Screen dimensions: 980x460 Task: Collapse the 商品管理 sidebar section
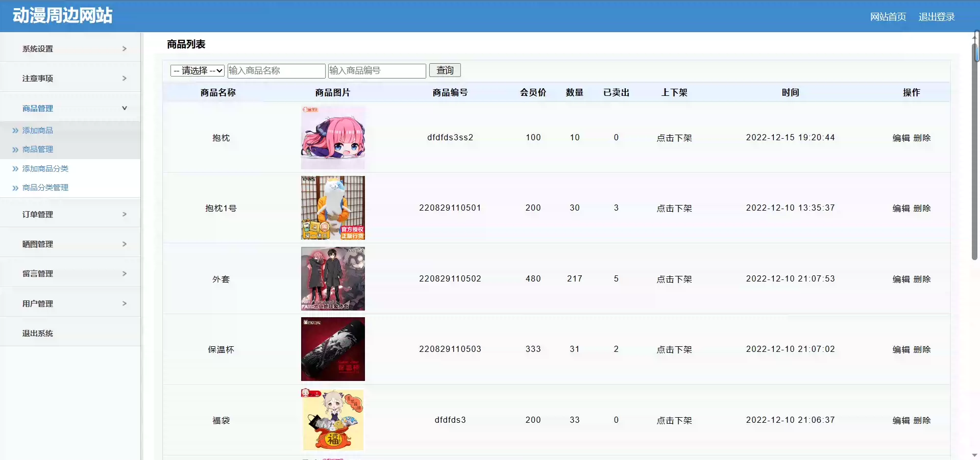pos(124,108)
